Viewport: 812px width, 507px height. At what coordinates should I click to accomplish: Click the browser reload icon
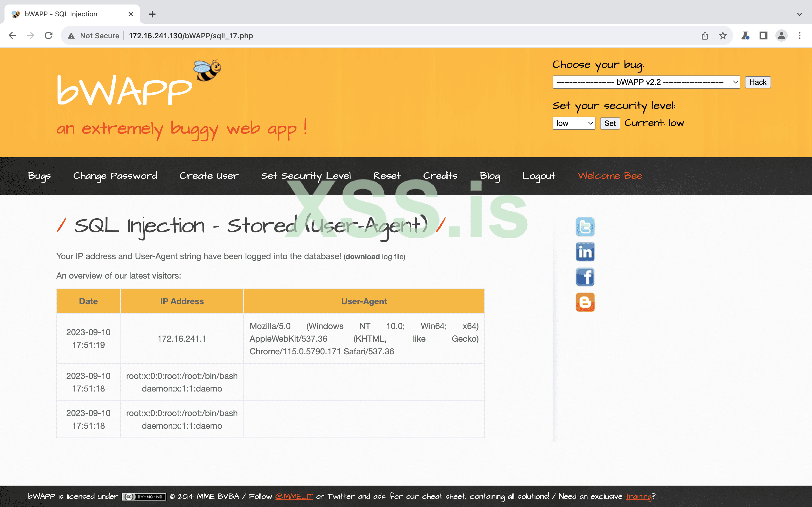click(x=49, y=35)
